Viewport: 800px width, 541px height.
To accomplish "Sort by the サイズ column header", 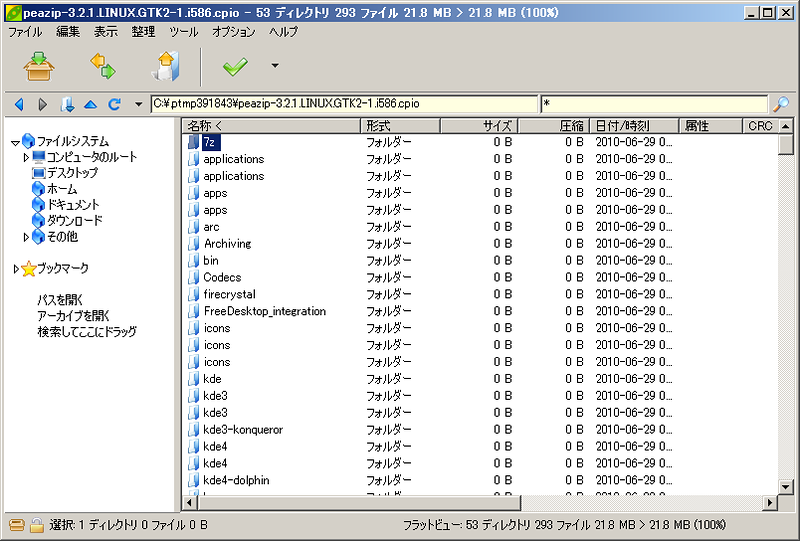I will coord(480,126).
